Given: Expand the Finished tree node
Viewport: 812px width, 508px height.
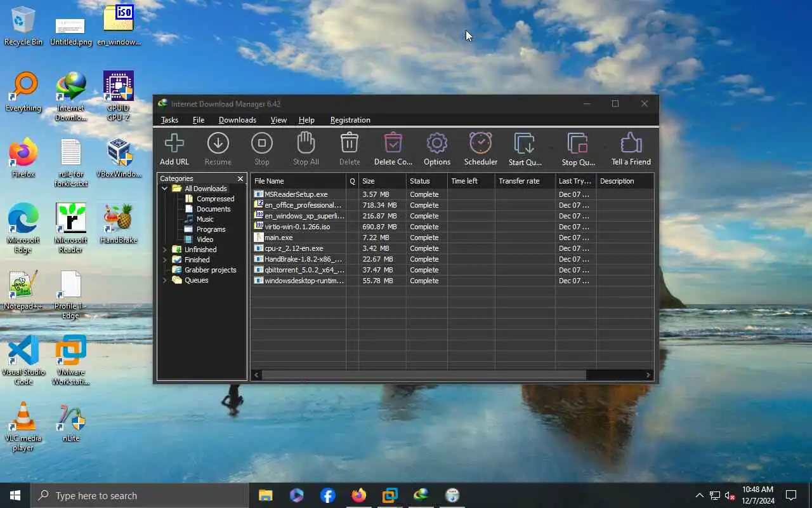Looking at the screenshot, I should [164, 260].
